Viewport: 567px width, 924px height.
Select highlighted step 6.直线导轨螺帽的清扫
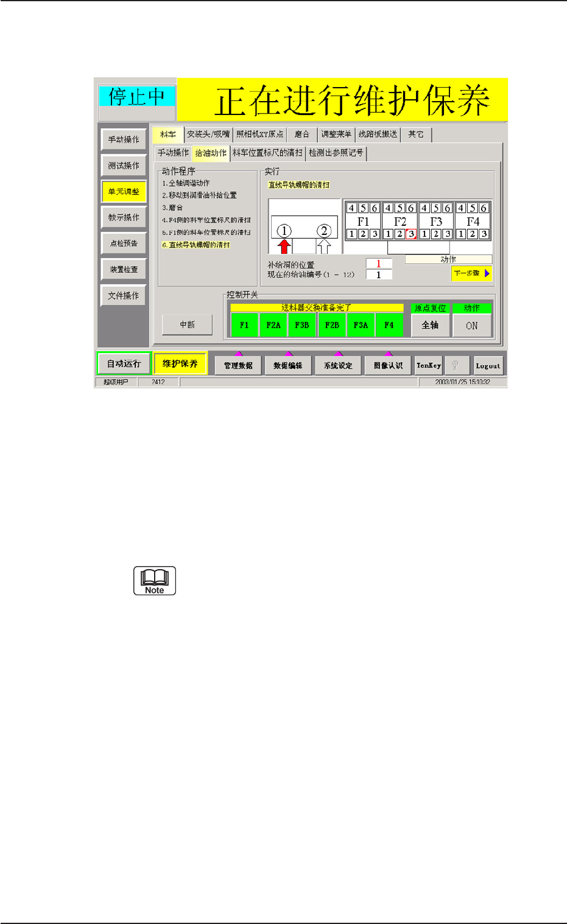195,245
